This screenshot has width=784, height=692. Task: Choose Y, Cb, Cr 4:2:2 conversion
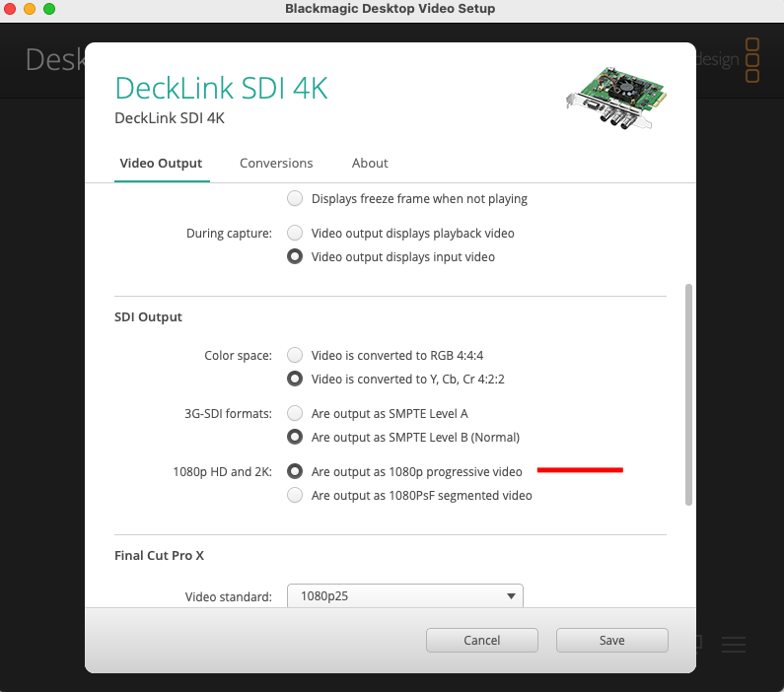[x=295, y=379]
